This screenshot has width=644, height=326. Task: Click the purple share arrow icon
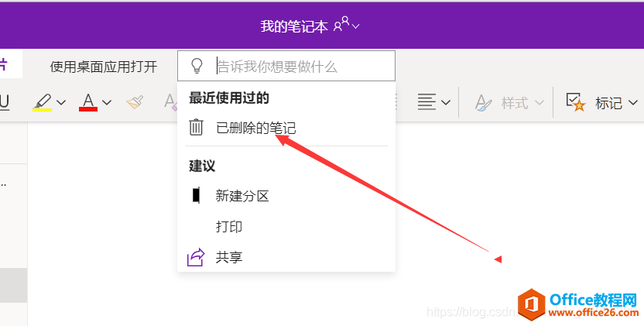196,257
